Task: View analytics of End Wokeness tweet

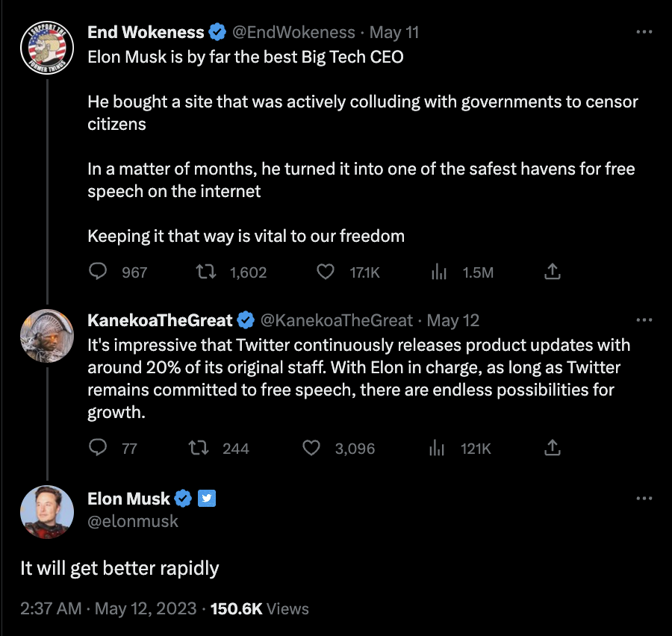Action: tap(439, 272)
